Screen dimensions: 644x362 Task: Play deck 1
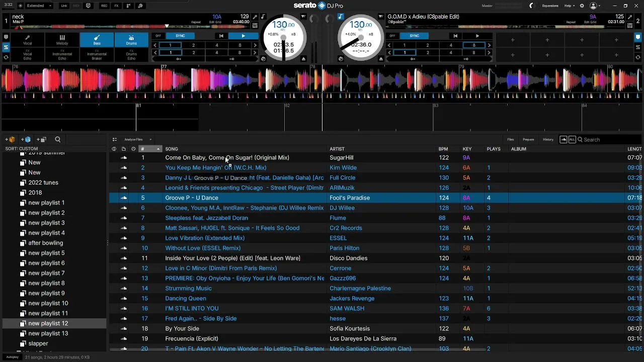[x=244, y=36]
